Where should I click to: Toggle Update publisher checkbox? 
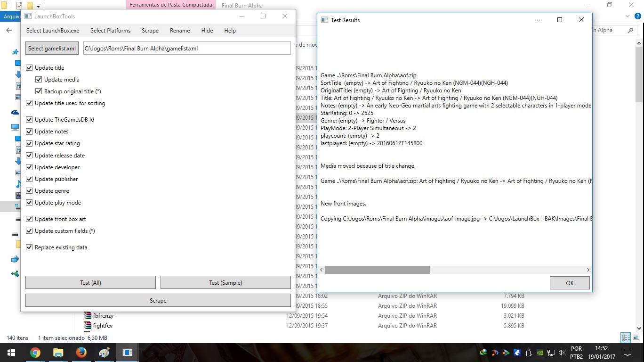click(x=30, y=179)
